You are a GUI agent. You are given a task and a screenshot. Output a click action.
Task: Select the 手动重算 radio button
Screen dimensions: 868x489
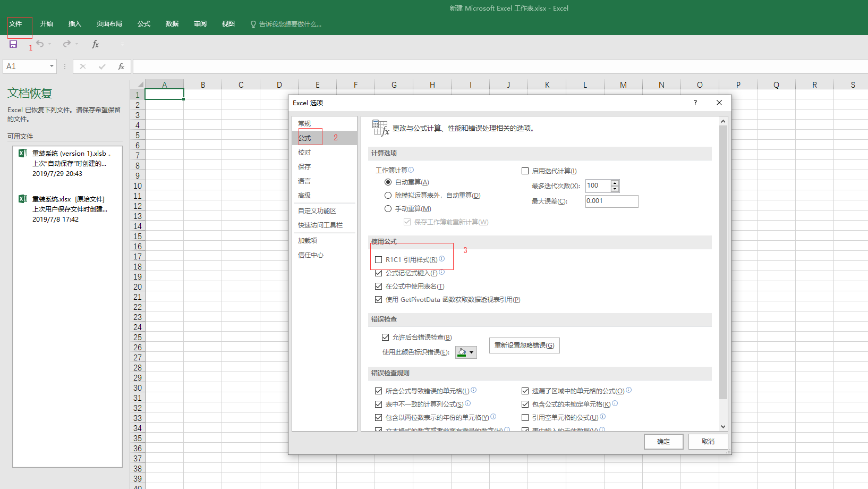(x=388, y=209)
